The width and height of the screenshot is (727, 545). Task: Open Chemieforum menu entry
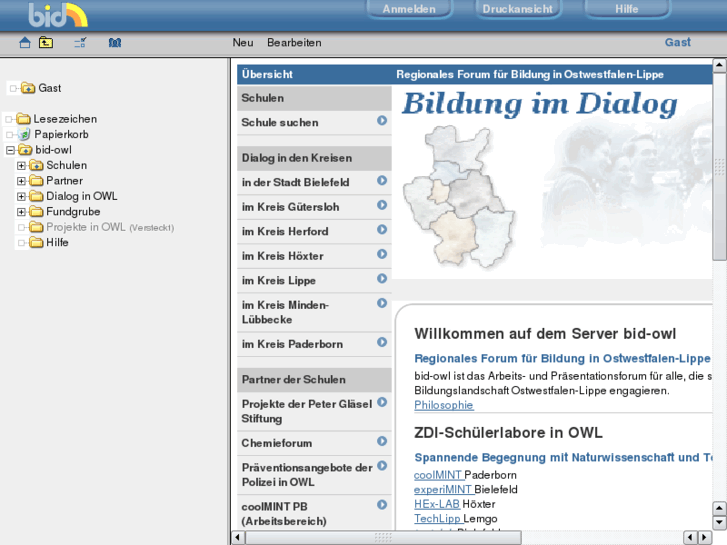click(x=277, y=443)
